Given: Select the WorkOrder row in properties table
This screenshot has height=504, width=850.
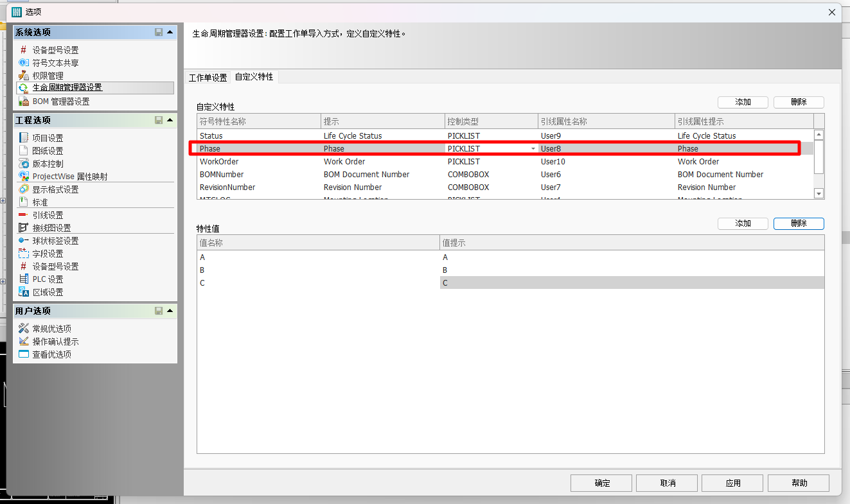Looking at the screenshot, I should click(x=219, y=162).
